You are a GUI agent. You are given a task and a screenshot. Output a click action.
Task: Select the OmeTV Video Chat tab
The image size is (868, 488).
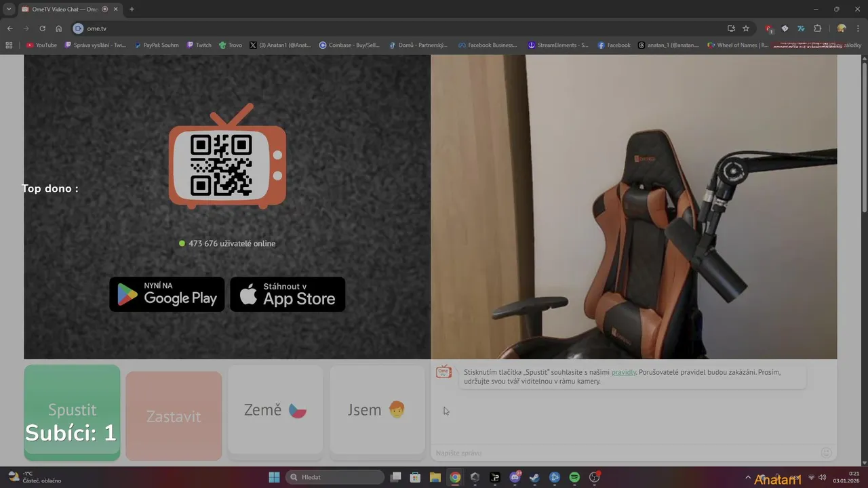tap(66, 9)
